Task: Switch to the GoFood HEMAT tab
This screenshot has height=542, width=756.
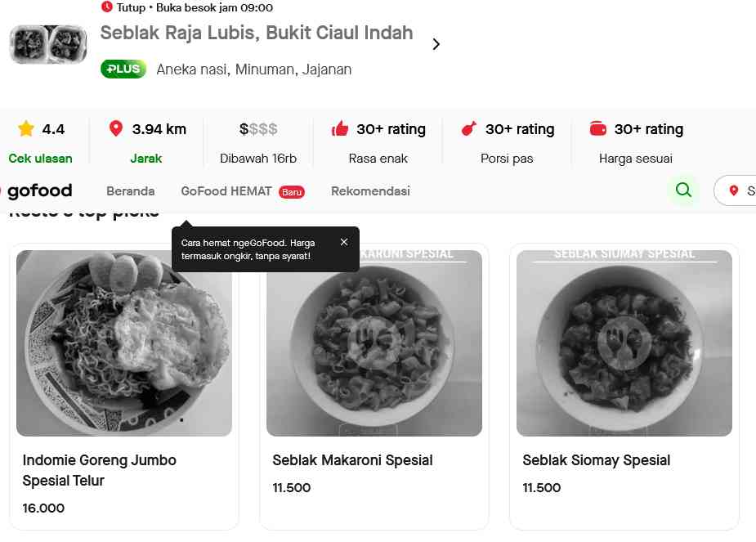Action: (x=226, y=191)
